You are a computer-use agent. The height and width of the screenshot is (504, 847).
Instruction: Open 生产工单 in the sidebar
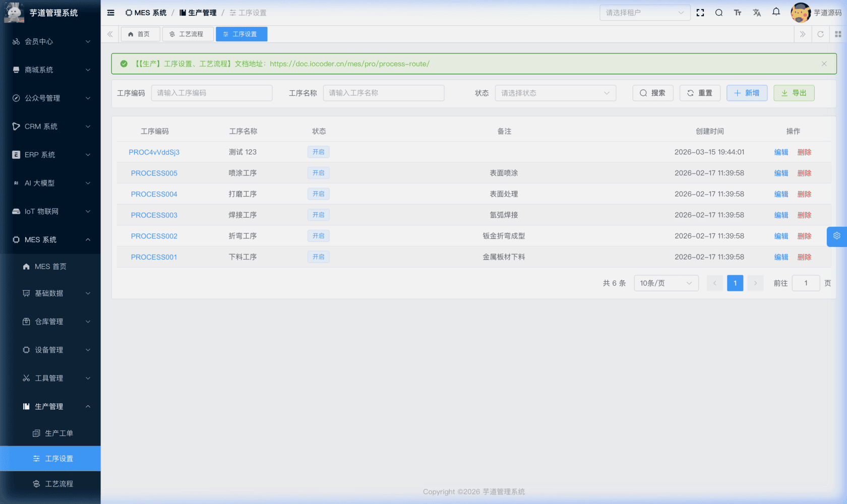click(58, 433)
